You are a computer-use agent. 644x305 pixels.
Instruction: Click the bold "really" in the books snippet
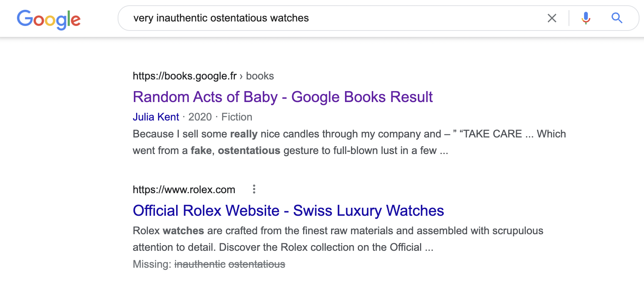(x=244, y=134)
